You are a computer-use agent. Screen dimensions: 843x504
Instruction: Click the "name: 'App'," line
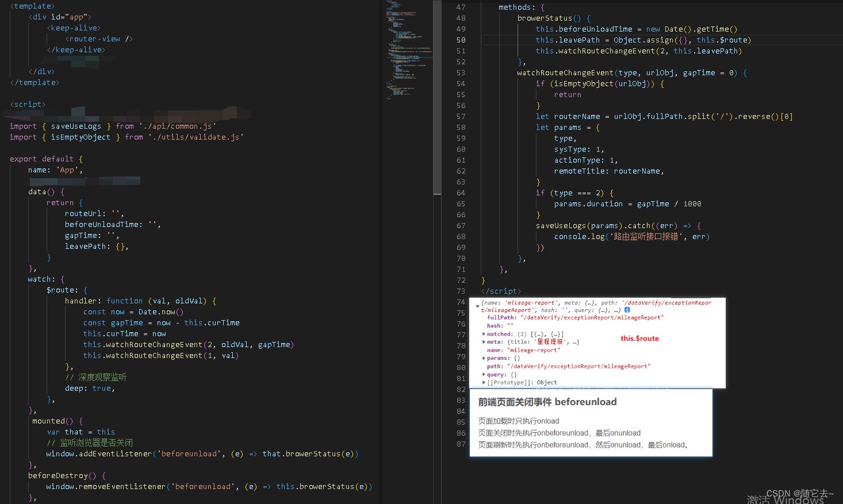click(56, 170)
